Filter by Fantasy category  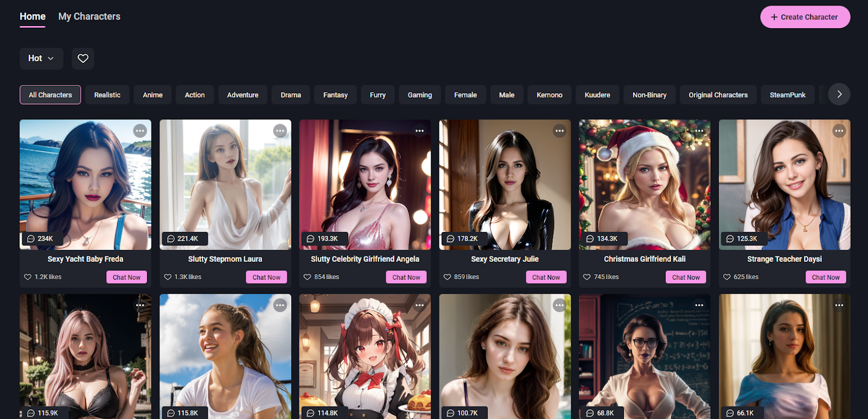pos(335,95)
